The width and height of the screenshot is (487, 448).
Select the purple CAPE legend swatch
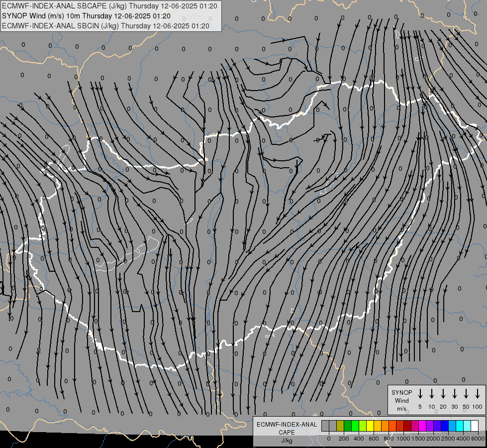click(430, 426)
